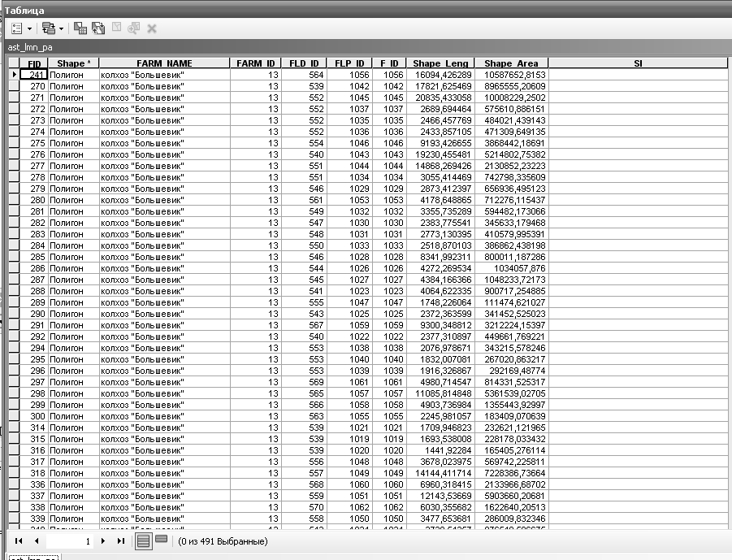The width and height of the screenshot is (732, 560).
Task: Select row FID 318 using its row selector
Action: coord(14,473)
